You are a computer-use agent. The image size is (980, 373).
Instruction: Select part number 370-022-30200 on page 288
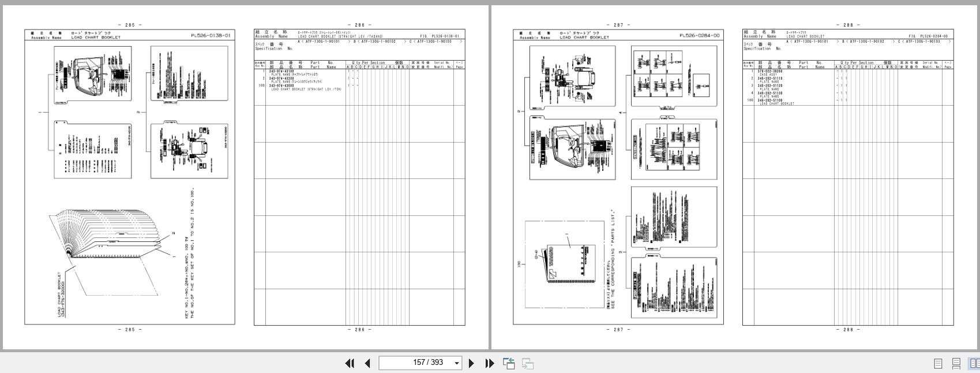pos(770,71)
